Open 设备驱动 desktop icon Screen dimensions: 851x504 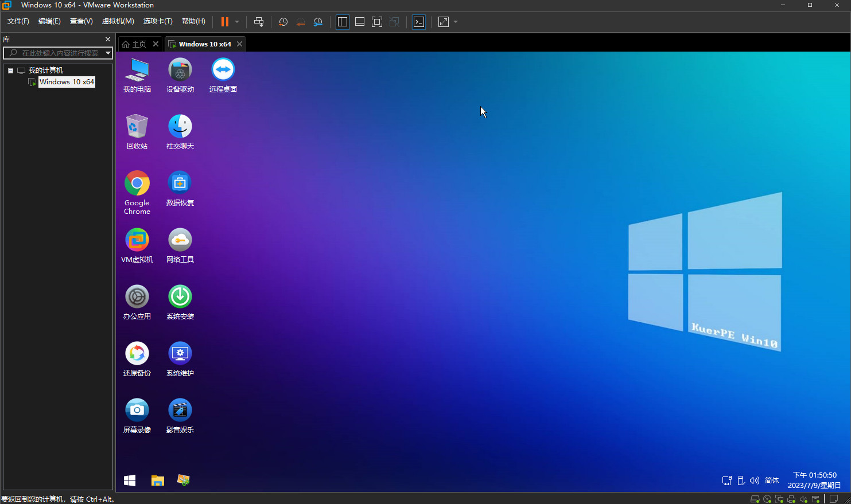coord(180,75)
